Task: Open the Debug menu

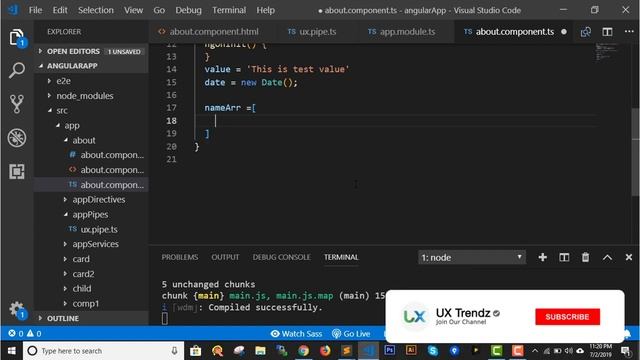Action: coord(188,10)
